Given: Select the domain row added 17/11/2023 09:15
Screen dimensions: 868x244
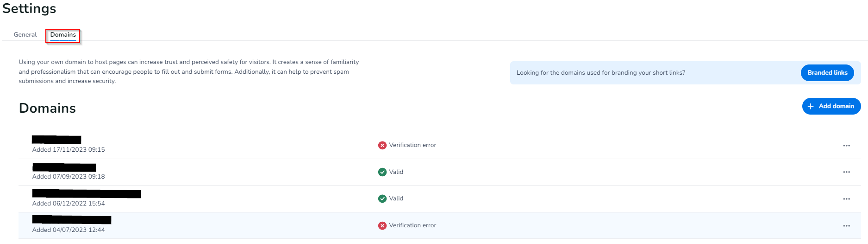Looking at the screenshot, I should 69,149.
